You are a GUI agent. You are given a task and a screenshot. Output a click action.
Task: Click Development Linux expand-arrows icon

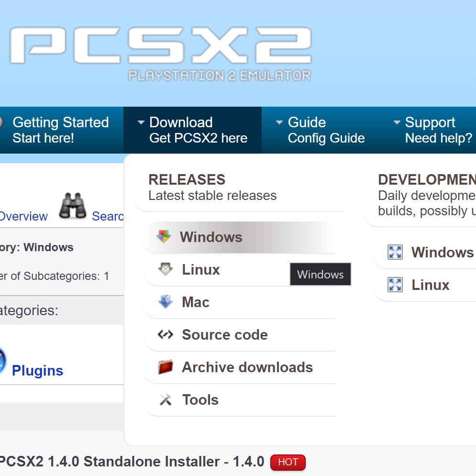point(395,285)
